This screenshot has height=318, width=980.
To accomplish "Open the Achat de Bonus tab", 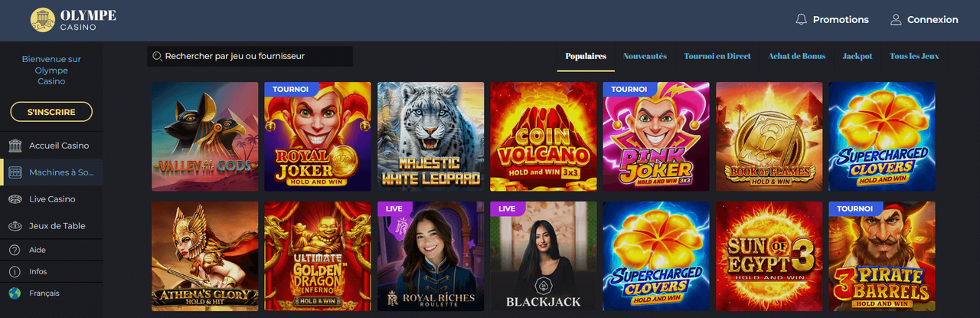I will pyautogui.click(x=796, y=56).
